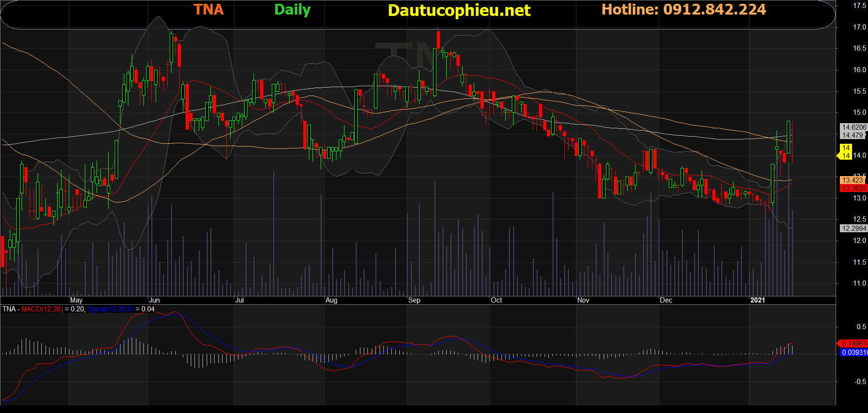The width and height of the screenshot is (868, 413).
Task: Click the blue Signal(12,26,9) legend label
Action: pos(110,309)
